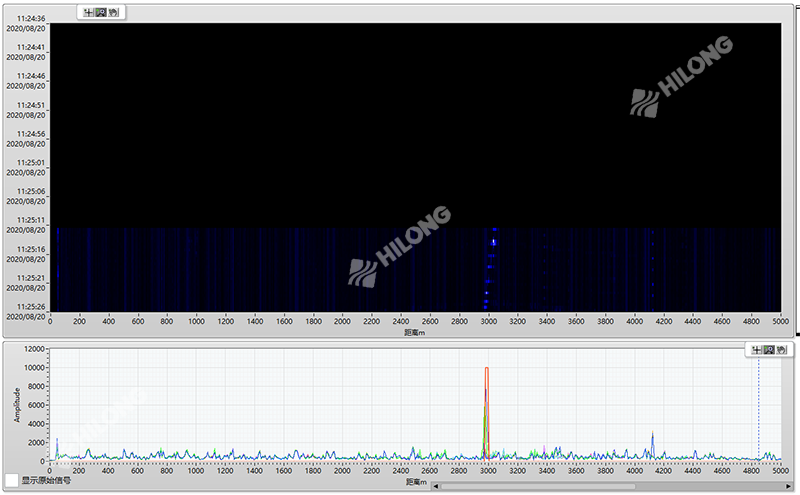Screen dimensions: 800x495
Task: Select zoom tool in waterfall graph palette
Action: click(x=101, y=12)
